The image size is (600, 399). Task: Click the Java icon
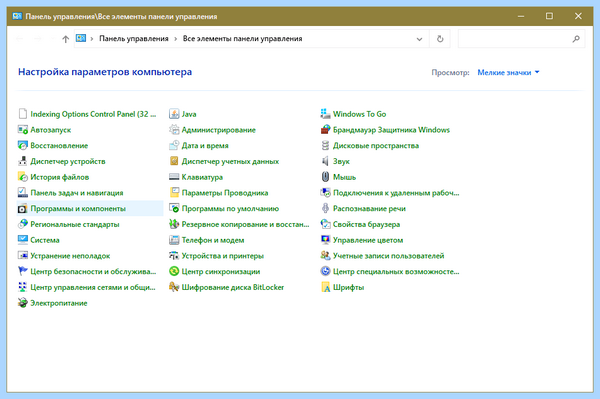[174, 114]
